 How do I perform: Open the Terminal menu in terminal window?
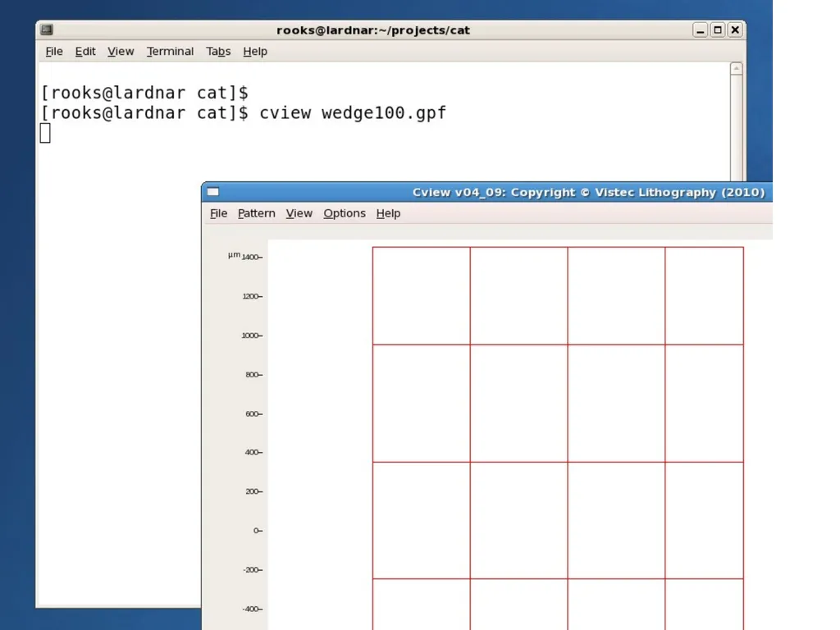[x=171, y=52]
